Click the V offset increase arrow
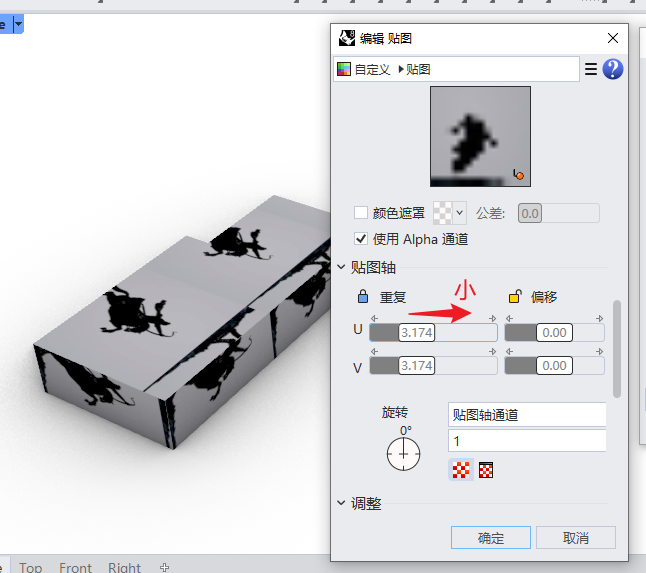Image resolution: width=646 pixels, height=573 pixels. [600, 351]
